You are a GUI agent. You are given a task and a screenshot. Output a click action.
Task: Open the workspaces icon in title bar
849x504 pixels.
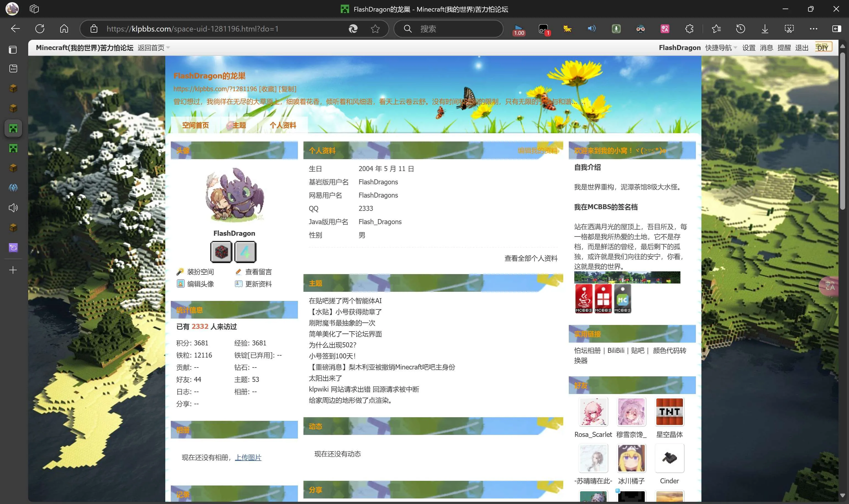point(34,9)
